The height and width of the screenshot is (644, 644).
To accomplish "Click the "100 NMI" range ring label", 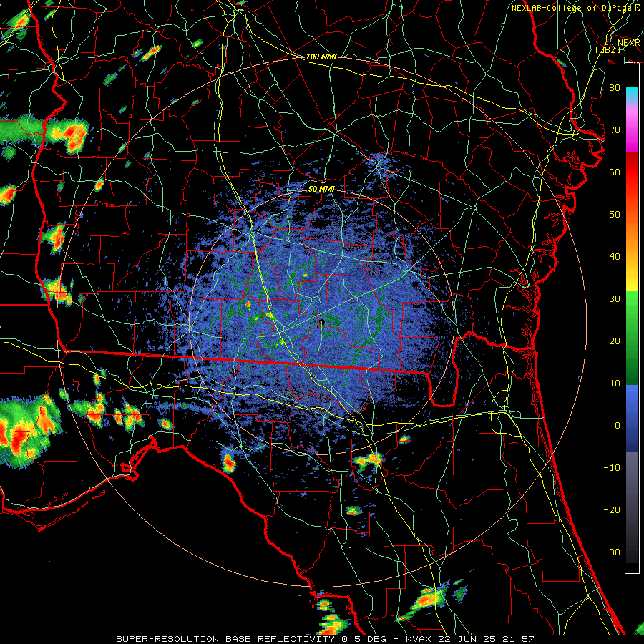I will click(x=321, y=57).
